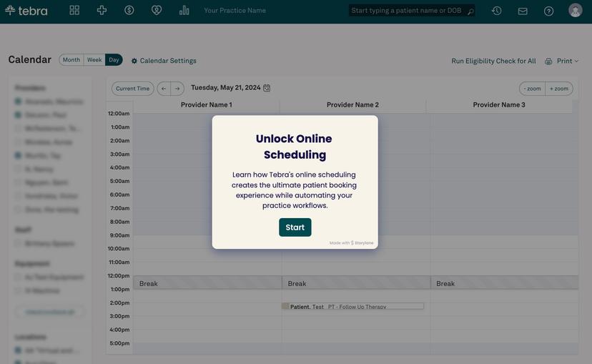Click the patient search input field
This screenshot has width=592, height=364.
408,11
